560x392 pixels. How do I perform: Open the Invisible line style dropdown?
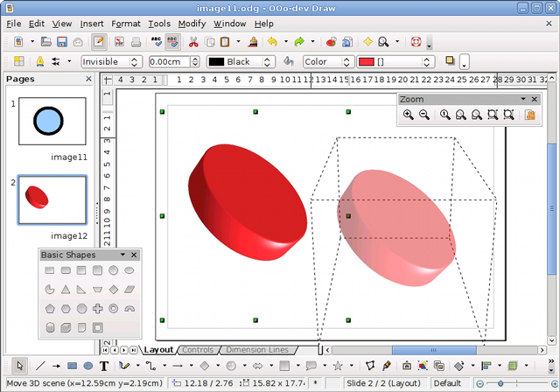[111, 62]
